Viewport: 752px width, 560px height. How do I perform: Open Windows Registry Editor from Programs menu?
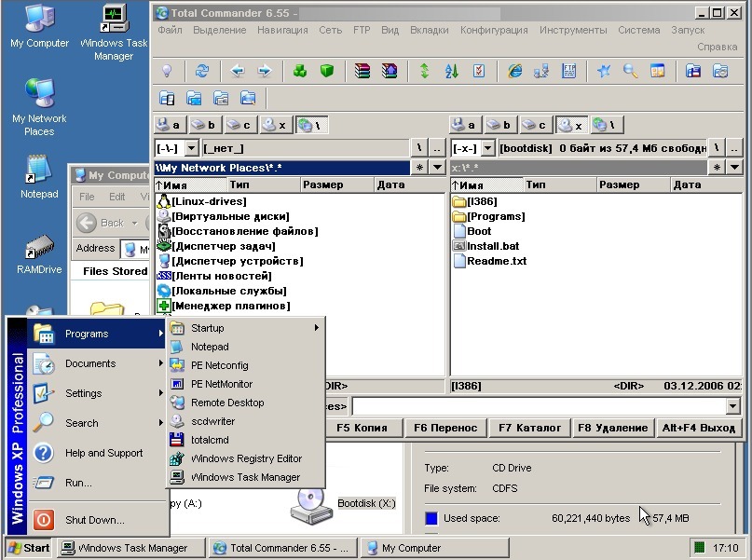[245, 458]
